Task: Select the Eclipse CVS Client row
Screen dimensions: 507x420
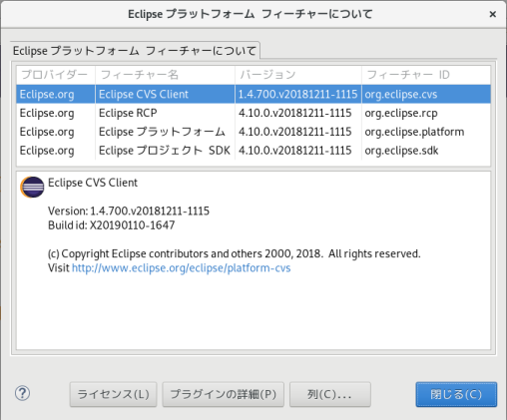Action: click(x=253, y=94)
